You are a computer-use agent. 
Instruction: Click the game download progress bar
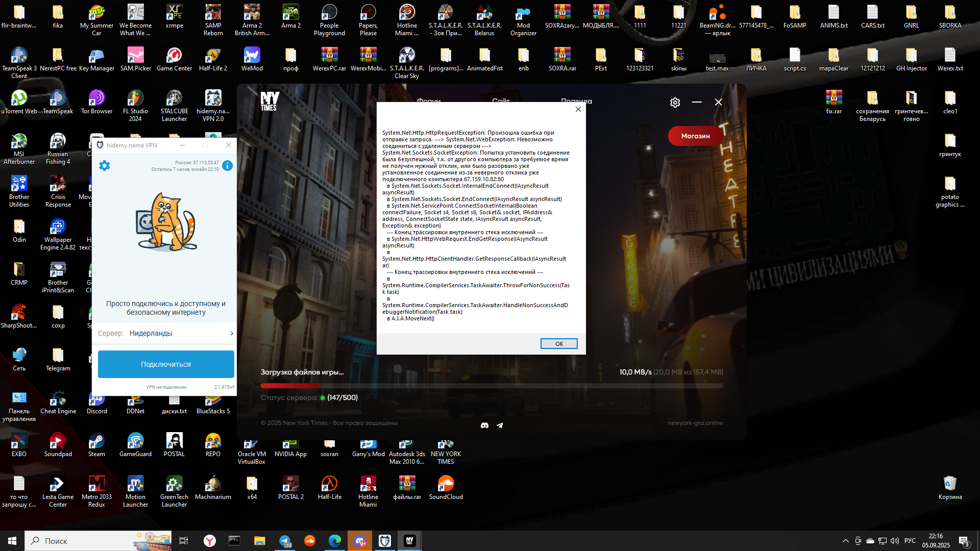[x=492, y=386]
